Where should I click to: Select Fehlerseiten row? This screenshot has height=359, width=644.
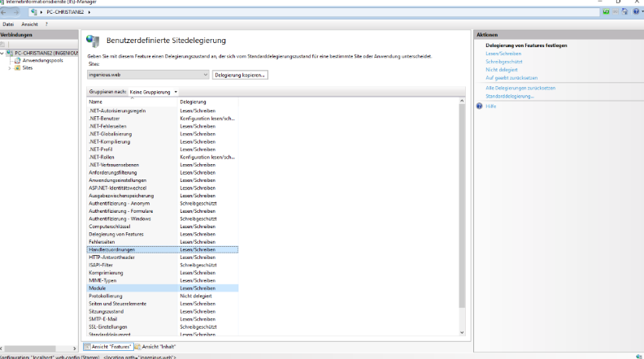coord(163,242)
